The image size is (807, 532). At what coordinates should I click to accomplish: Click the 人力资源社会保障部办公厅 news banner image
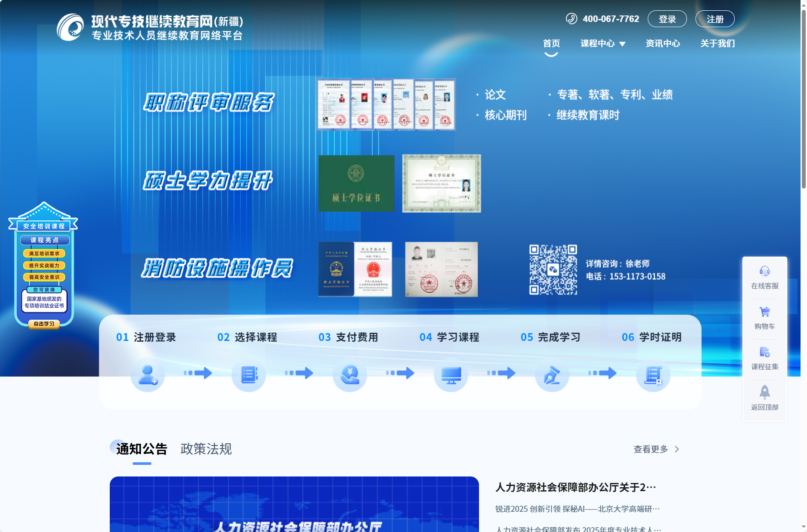[294, 504]
